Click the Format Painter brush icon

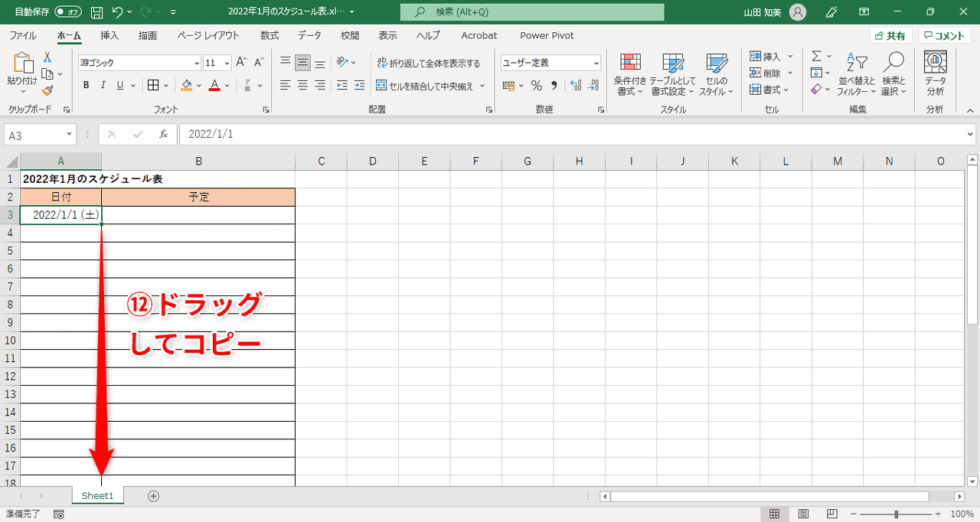point(47,90)
